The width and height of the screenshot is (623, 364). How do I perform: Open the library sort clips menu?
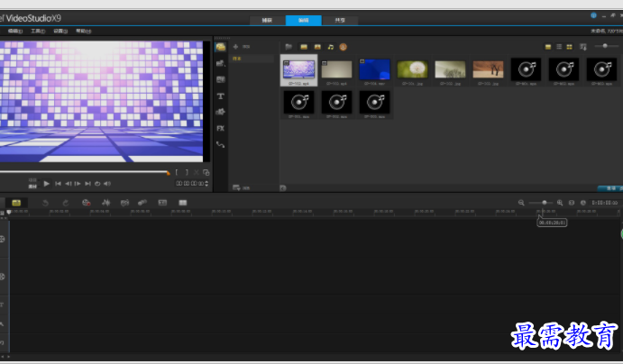[583, 47]
